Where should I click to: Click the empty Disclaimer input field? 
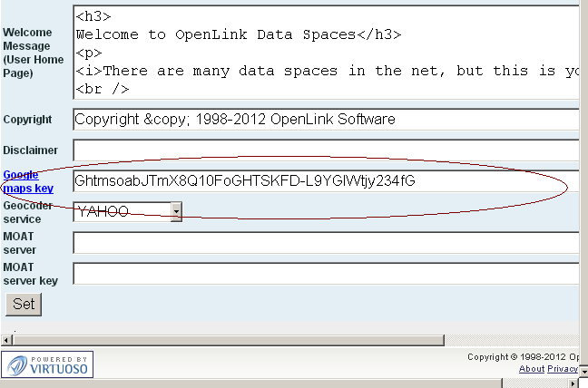tap(326, 150)
